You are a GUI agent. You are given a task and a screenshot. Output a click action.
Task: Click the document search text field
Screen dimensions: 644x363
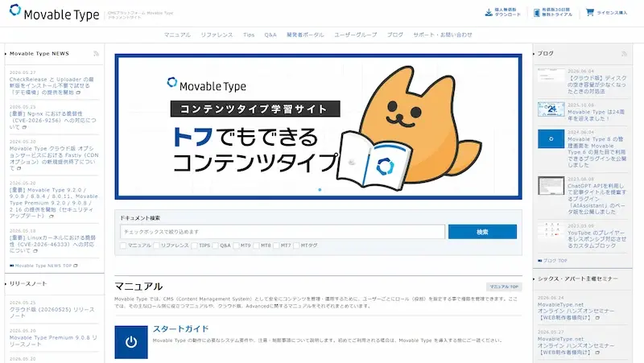pyautogui.click(x=283, y=232)
